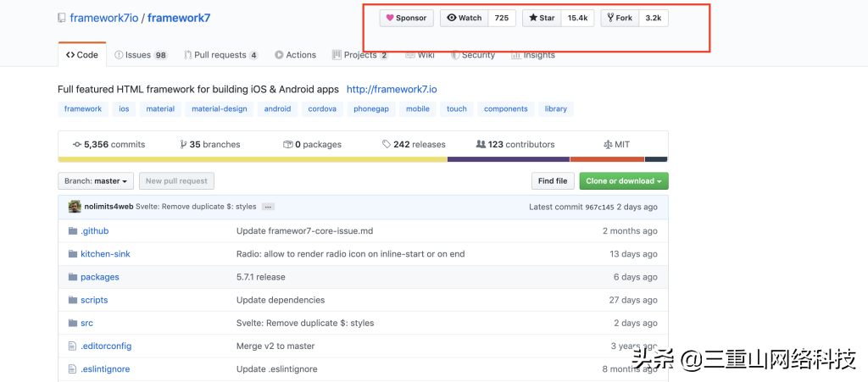Open the scripts folder
The width and height of the screenshot is (868, 382).
[x=94, y=300]
